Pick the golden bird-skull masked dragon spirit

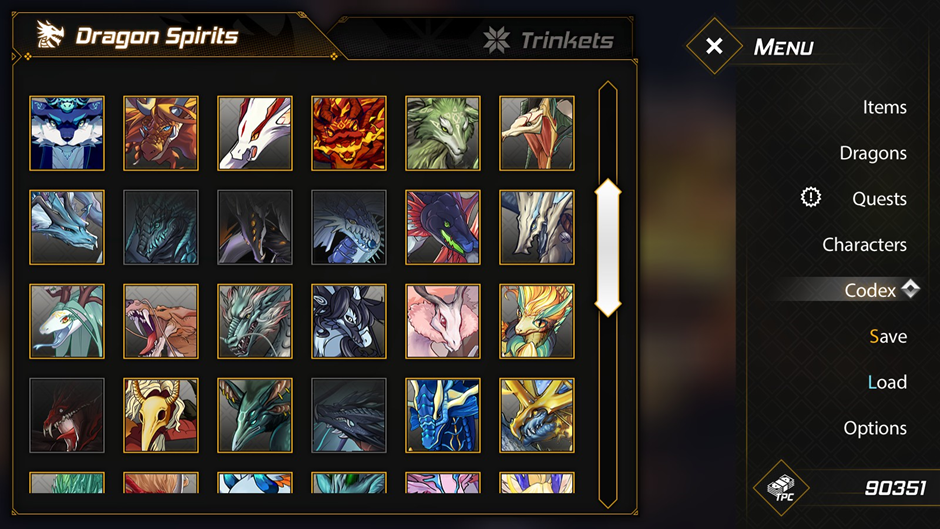[x=161, y=415]
